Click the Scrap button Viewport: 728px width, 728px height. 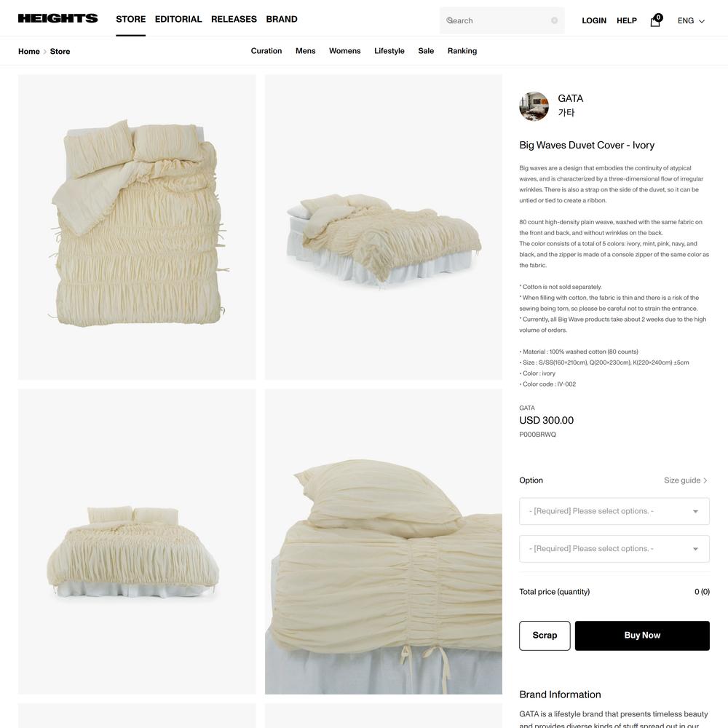545,636
